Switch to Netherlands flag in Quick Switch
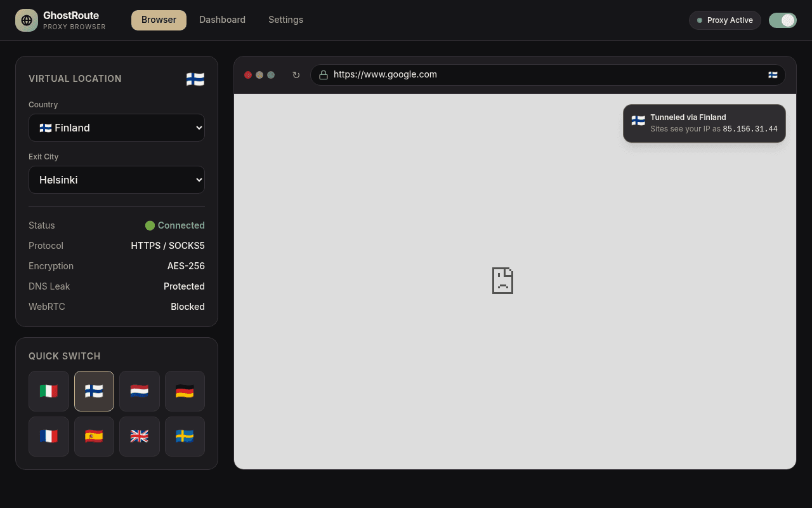Image resolution: width=812 pixels, height=508 pixels. [140, 391]
